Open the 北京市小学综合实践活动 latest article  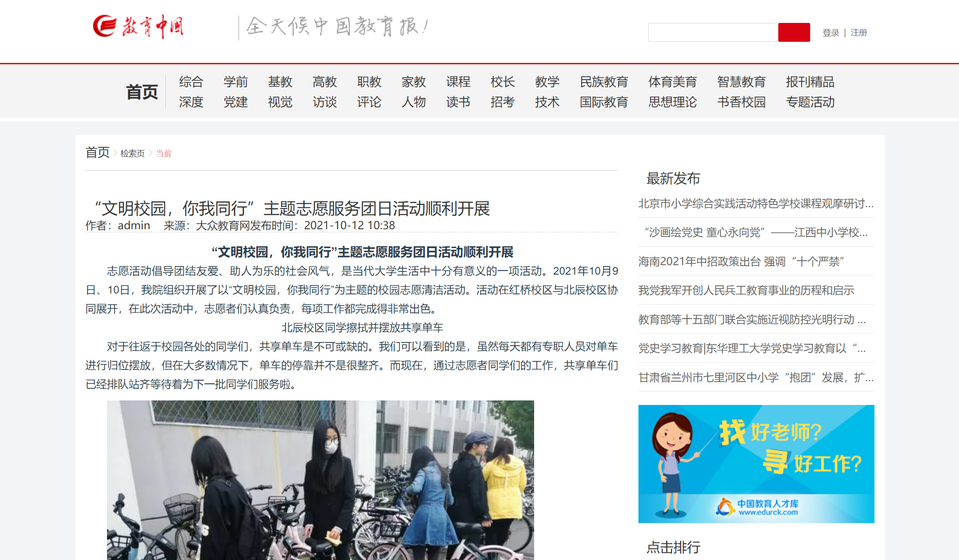click(755, 204)
